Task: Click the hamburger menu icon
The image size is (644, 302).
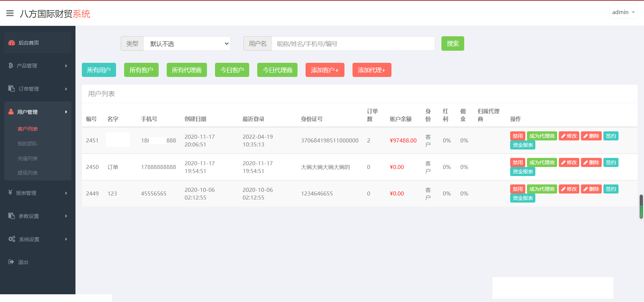Action: tap(10, 13)
